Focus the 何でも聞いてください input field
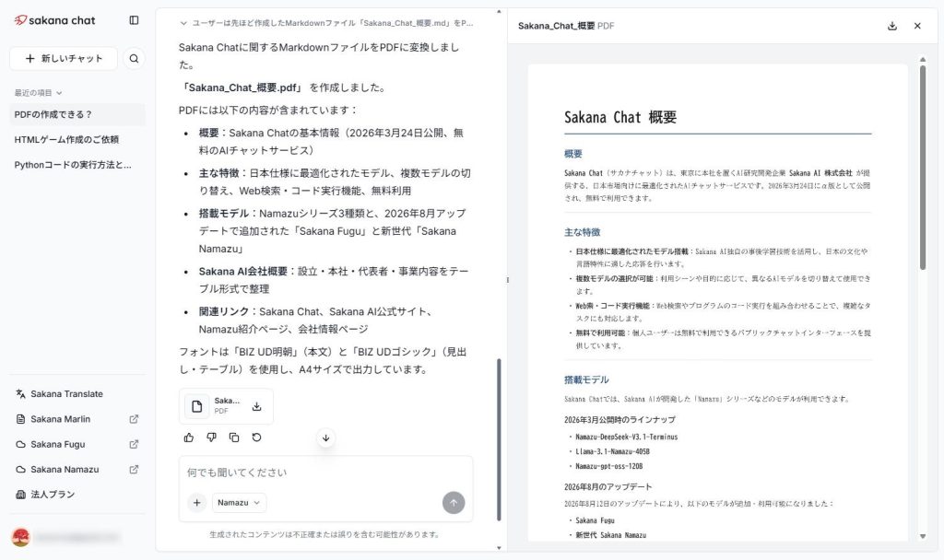This screenshot has width=944, height=560. tap(325, 472)
